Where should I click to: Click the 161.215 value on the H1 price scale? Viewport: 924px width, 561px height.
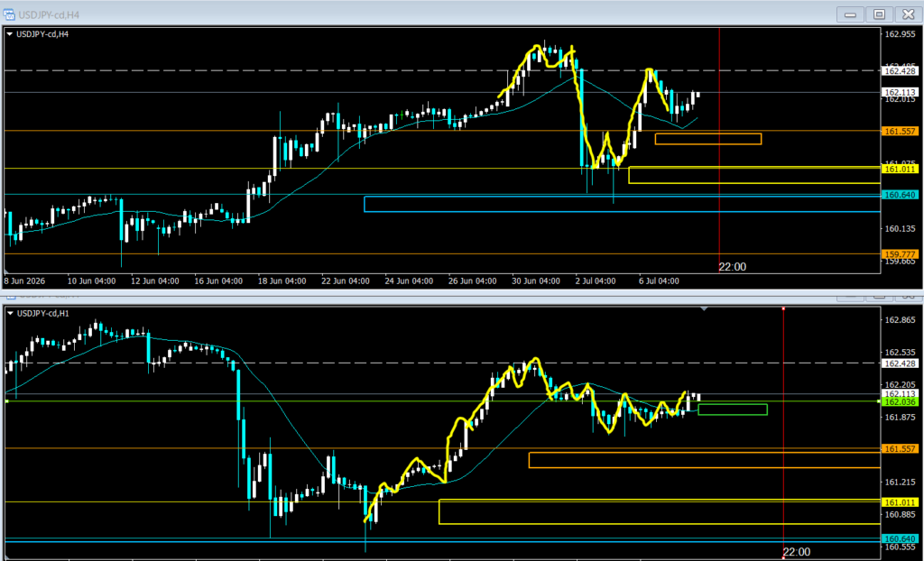(900, 482)
